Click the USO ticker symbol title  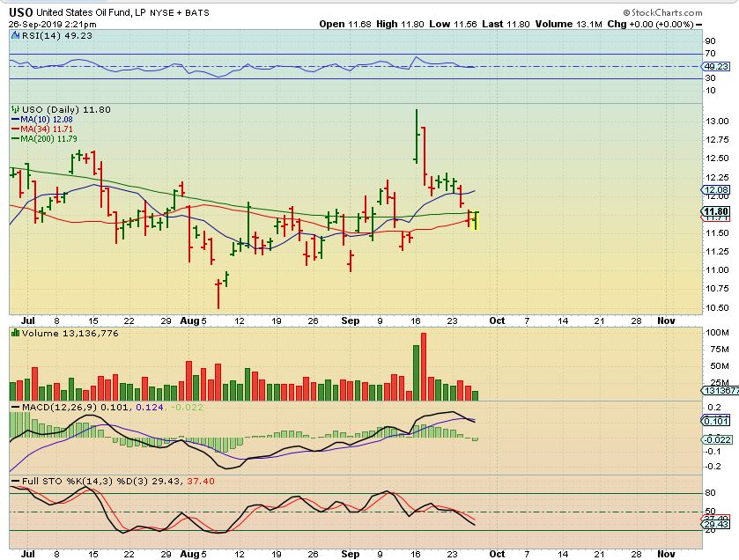pos(21,12)
